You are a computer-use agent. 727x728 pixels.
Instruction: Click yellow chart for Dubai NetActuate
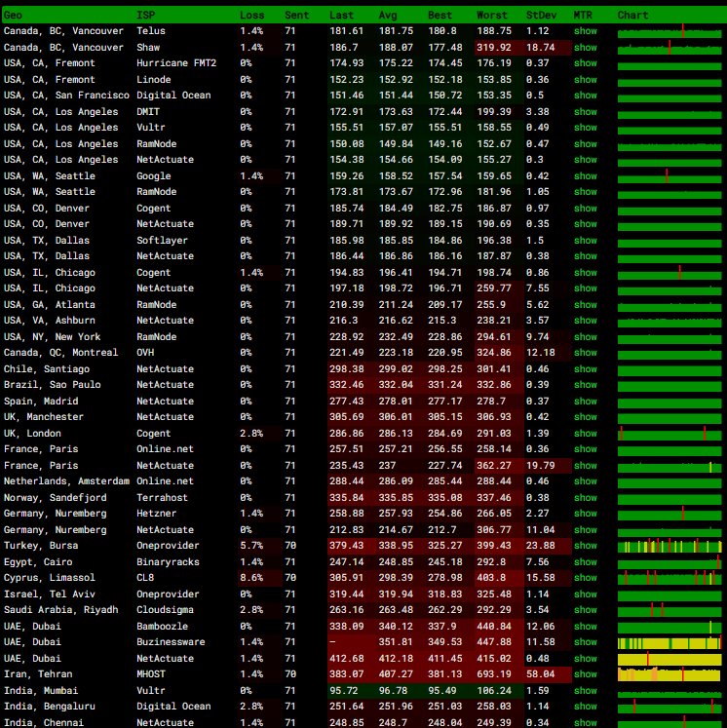click(670, 659)
